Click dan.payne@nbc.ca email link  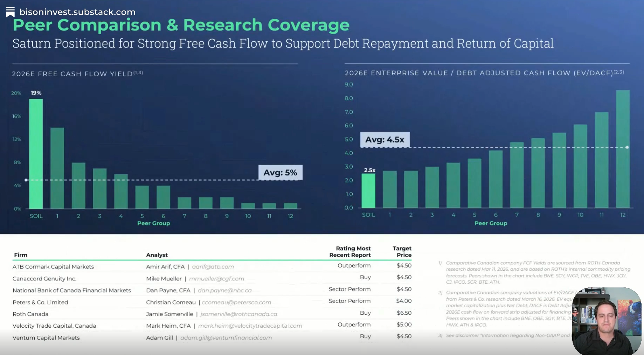point(224,291)
